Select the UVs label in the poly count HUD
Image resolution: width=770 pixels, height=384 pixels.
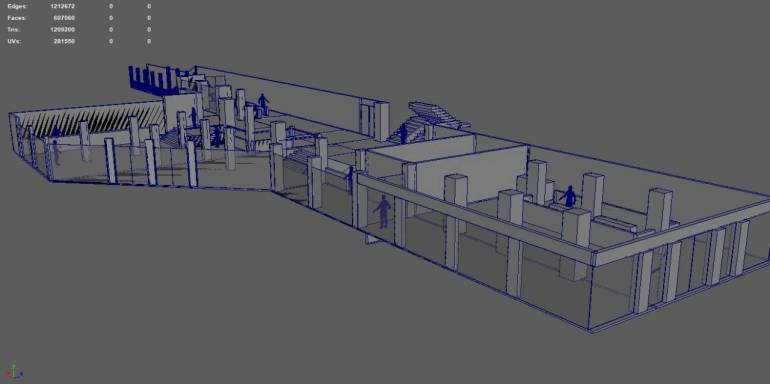click(14, 42)
